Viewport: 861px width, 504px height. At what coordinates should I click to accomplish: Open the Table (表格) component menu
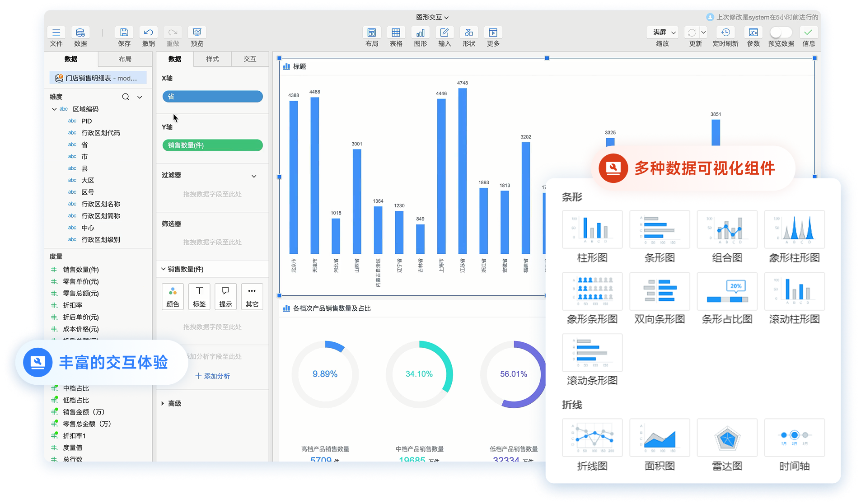(x=396, y=33)
